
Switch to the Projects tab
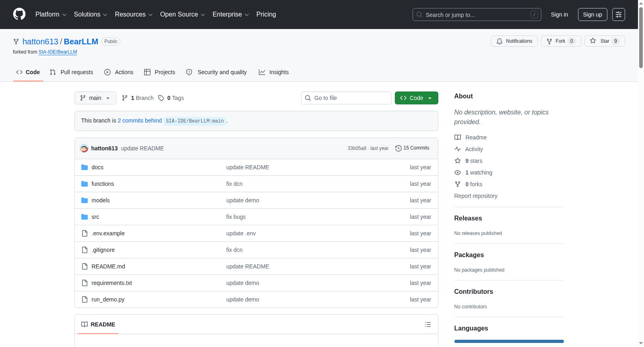159,72
